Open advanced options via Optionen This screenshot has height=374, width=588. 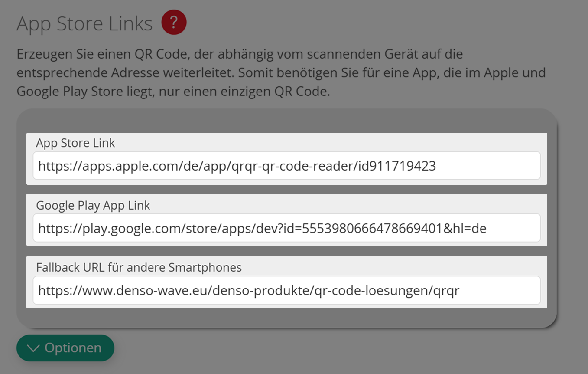click(x=65, y=348)
